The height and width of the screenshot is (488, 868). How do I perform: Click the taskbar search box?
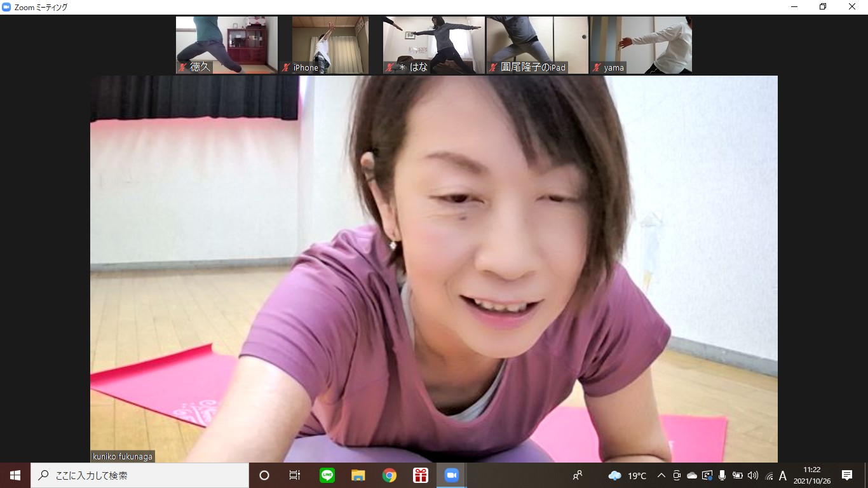click(x=140, y=475)
